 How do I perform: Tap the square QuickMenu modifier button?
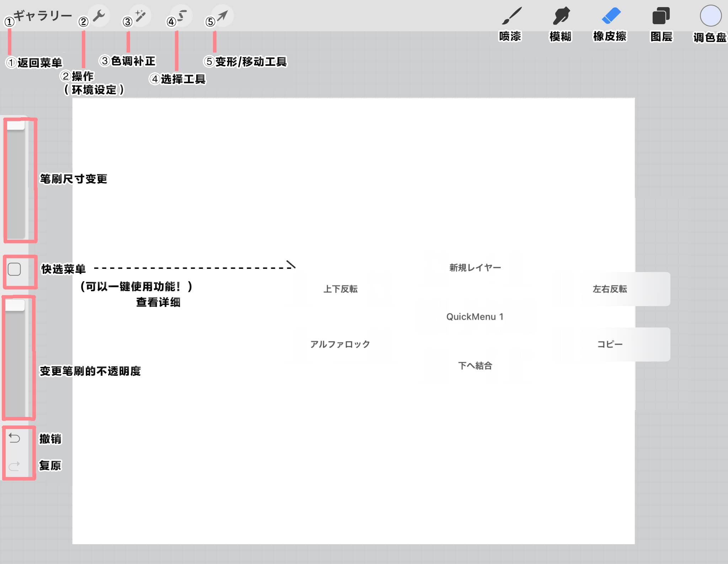[14, 270]
